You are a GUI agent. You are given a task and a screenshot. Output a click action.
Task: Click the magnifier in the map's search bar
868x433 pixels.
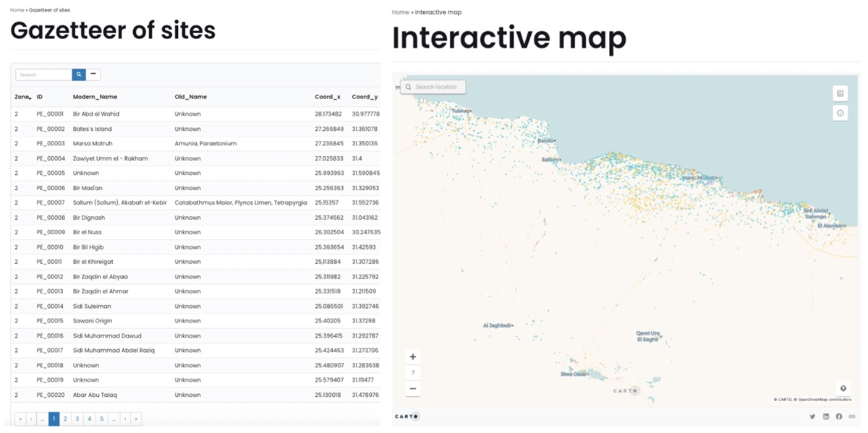tap(409, 86)
